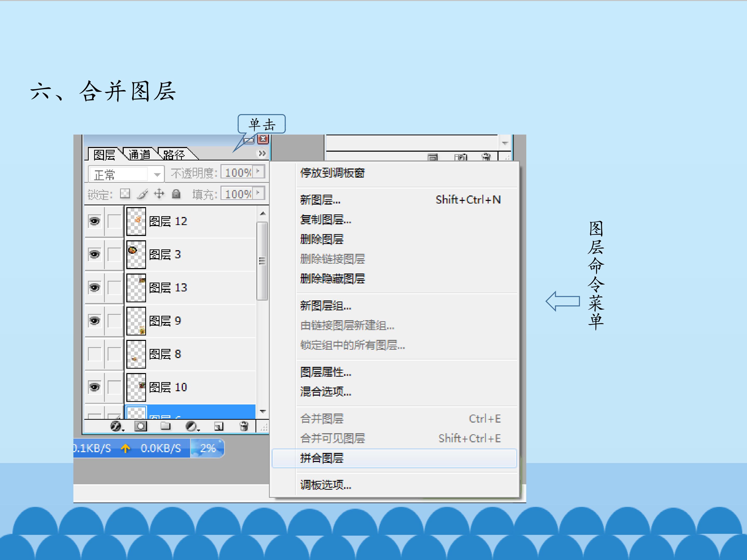This screenshot has width=747, height=560.
Task: Open the 填充 fill slider arrow
Action: [258, 193]
